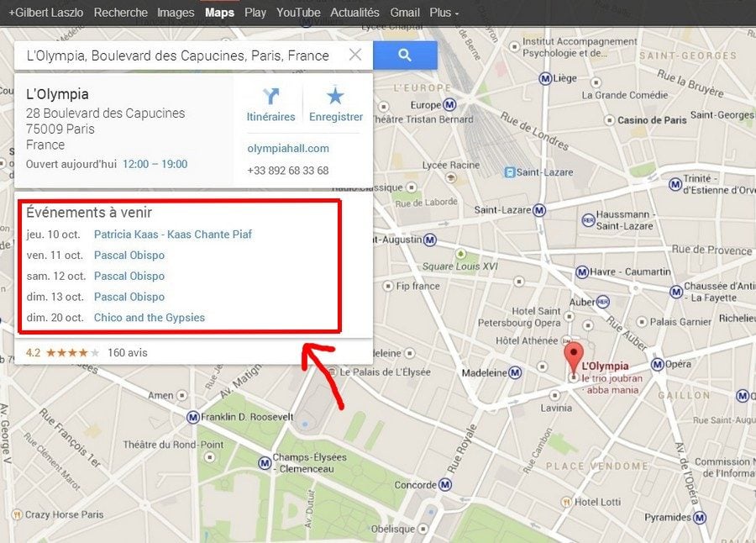Select Maps in the top bar
The width and height of the screenshot is (756, 543).
pos(219,13)
